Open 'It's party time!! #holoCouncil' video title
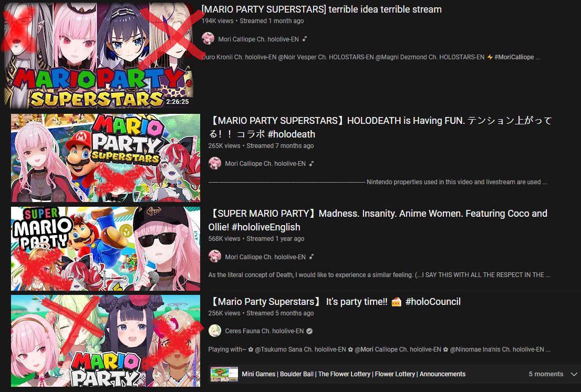The image size is (581, 392). tap(335, 301)
